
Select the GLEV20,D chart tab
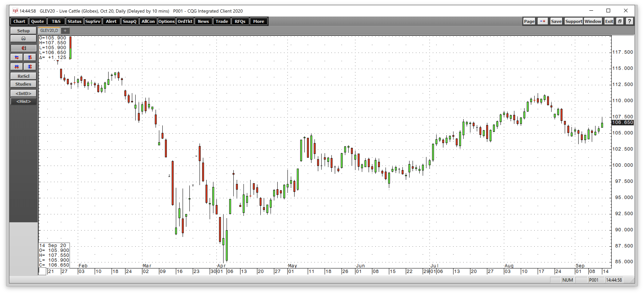[49, 30]
